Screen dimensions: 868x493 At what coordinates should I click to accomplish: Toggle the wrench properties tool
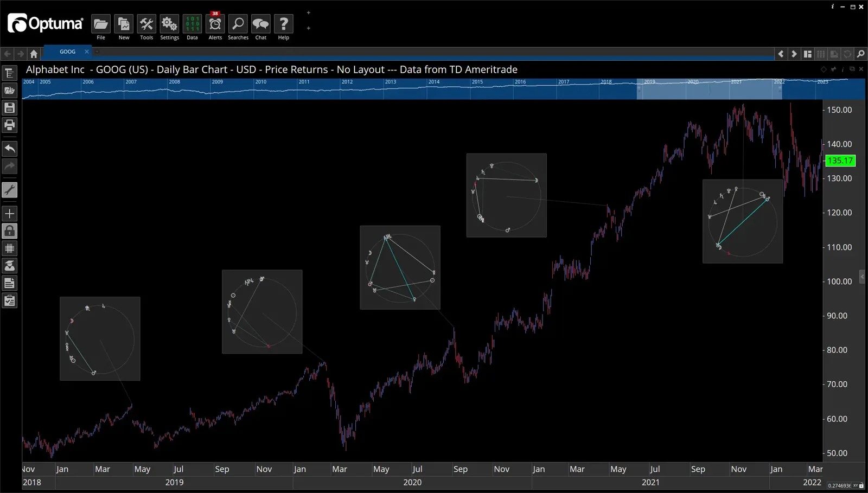pos(9,190)
